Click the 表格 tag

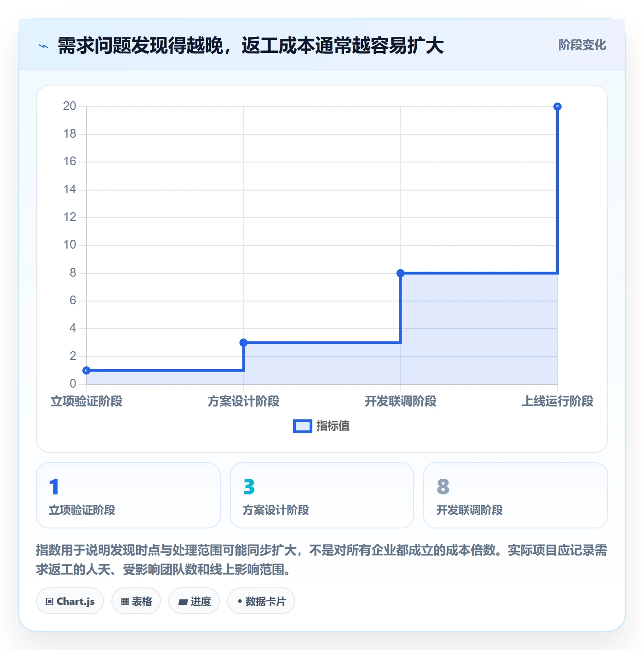coord(136,601)
